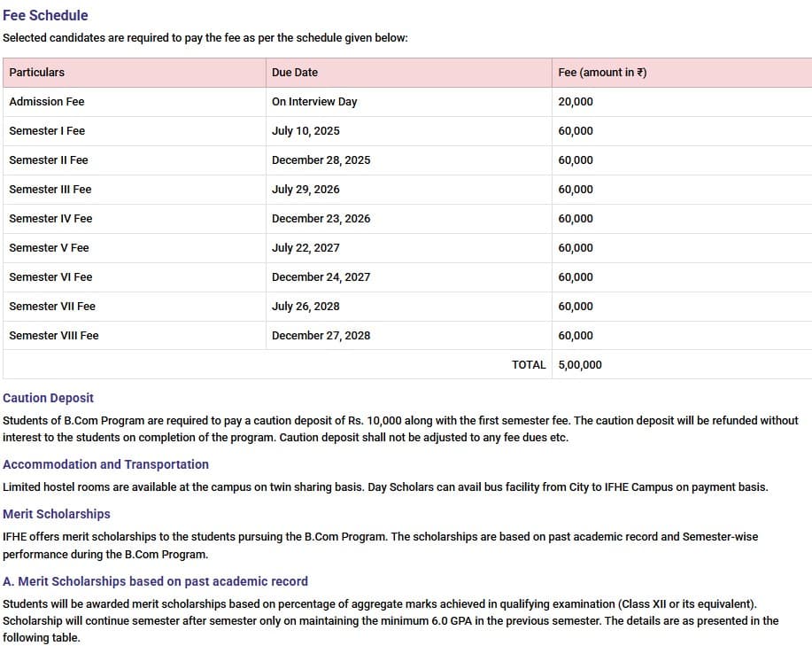The width and height of the screenshot is (812, 646).
Task: Click the Semester II Fee row
Action: coord(48,160)
